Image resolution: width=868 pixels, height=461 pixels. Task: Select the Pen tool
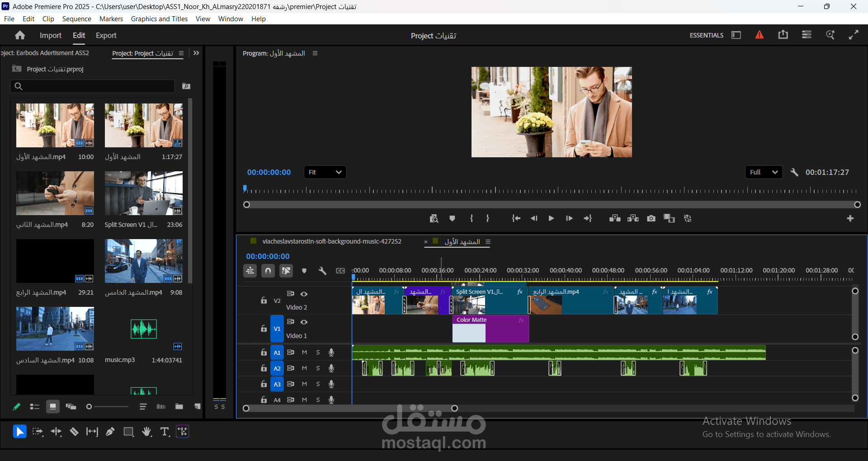tap(110, 432)
